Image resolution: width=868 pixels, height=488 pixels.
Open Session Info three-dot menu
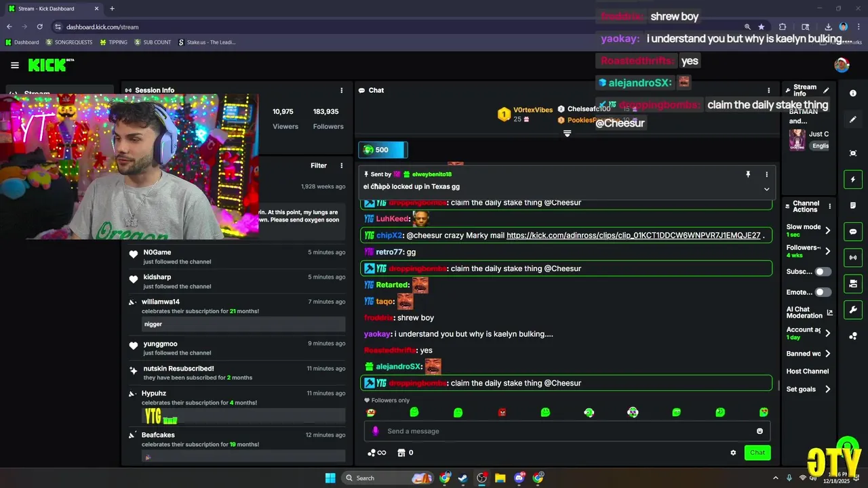[341, 90]
